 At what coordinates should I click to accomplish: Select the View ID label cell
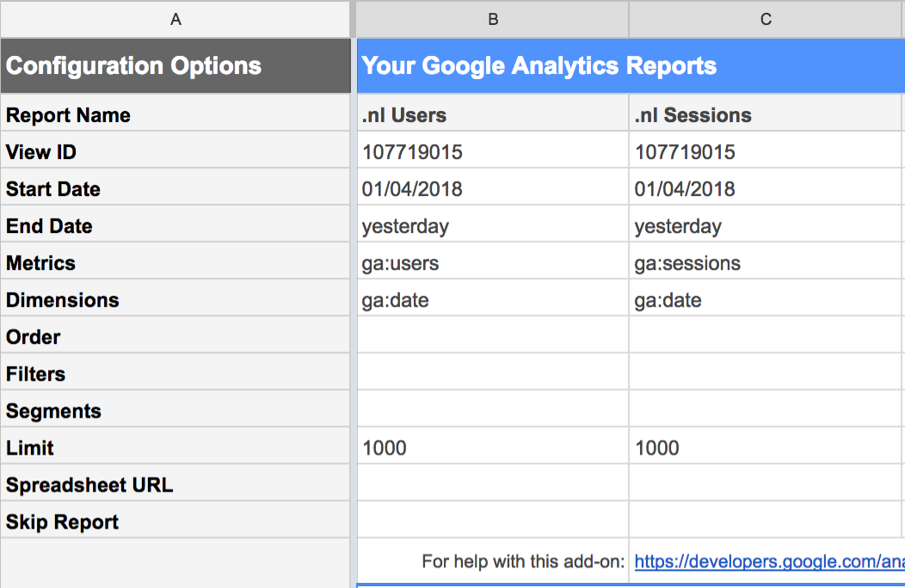(x=175, y=150)
